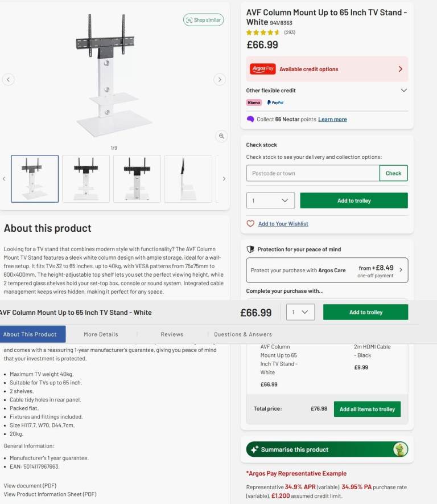This screenshot has height=504, width=437.
Task: Open Nectar points Learn more link
Action: tap(332, 119)
